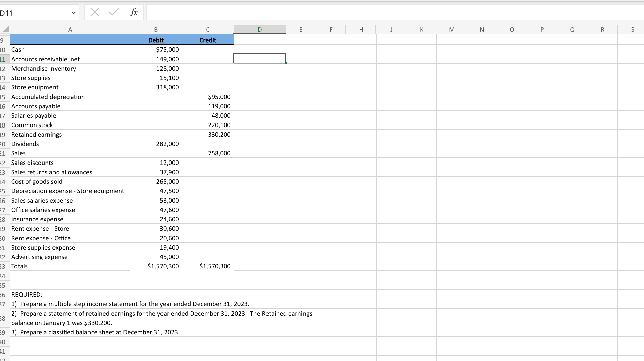
Task: Click the cell showing 758,000 for Sales
Action: (x=208, y=153)
